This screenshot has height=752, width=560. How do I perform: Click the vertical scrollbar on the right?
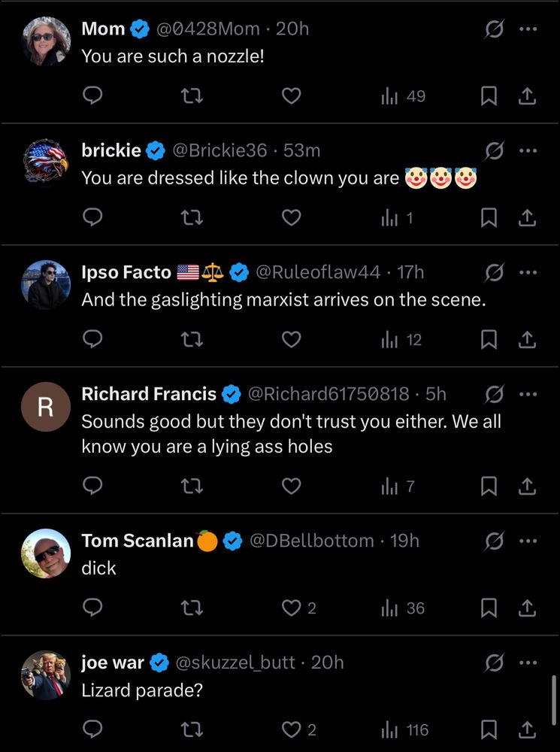[x=554, y=699]
